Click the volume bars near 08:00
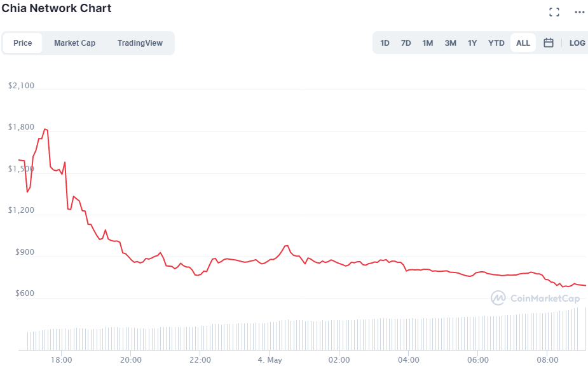The image size is (588, 369). [x=547, y=331]
